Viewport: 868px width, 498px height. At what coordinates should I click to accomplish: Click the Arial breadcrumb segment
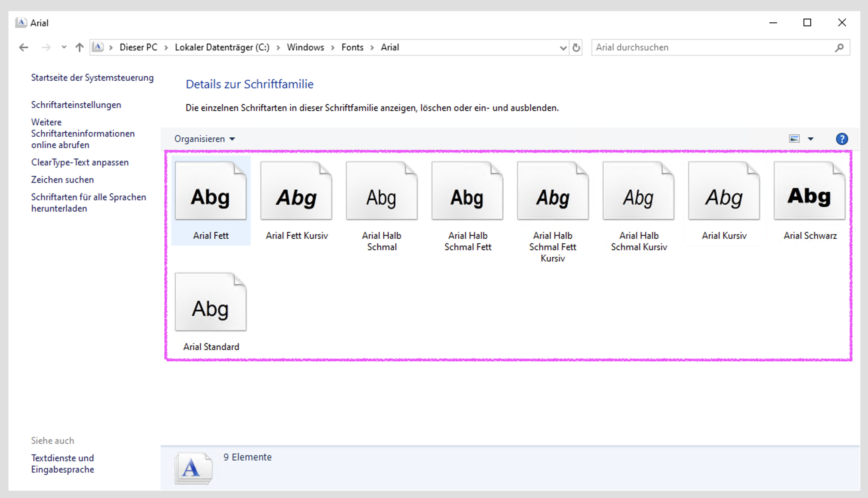point(390,47)
